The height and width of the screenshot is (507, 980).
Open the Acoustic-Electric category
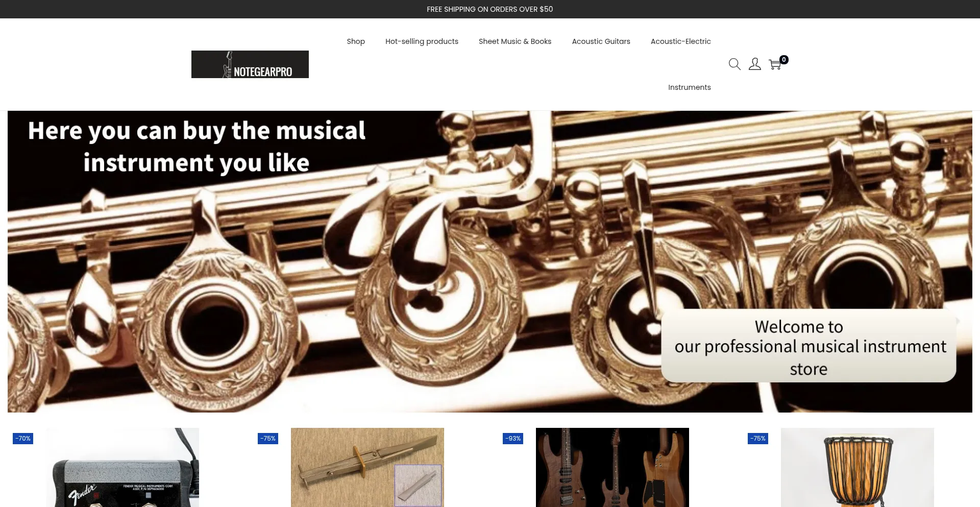(680, 41)
